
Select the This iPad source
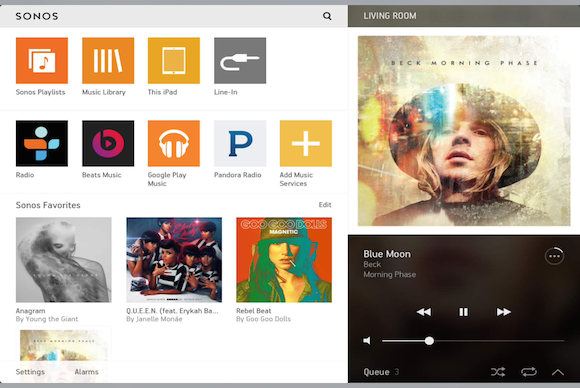click(x=174, y=61)
